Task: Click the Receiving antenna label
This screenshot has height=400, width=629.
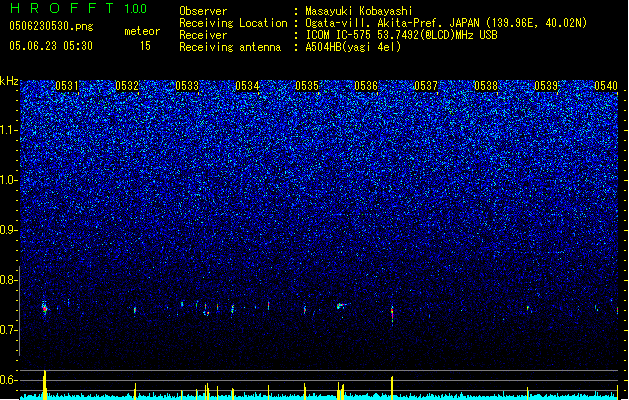Action: [x=230, y=47]
